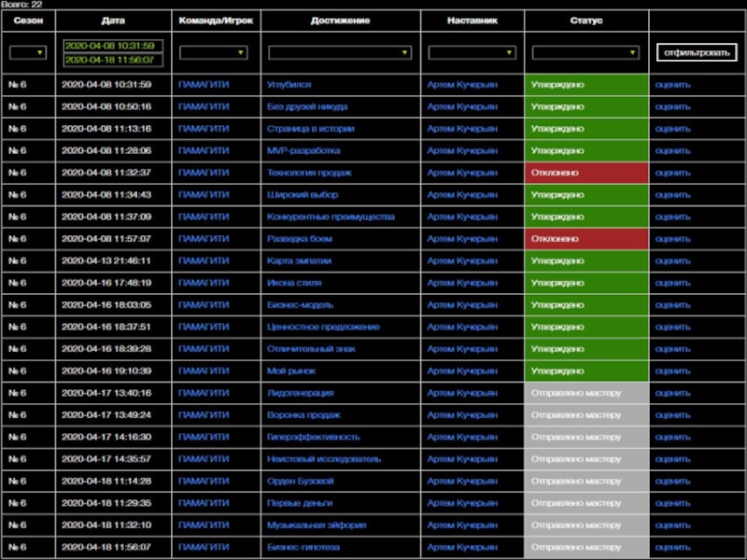This screenshot has height=560, width=747.
Task: Click the отфильтровать button
Action: 697,52
